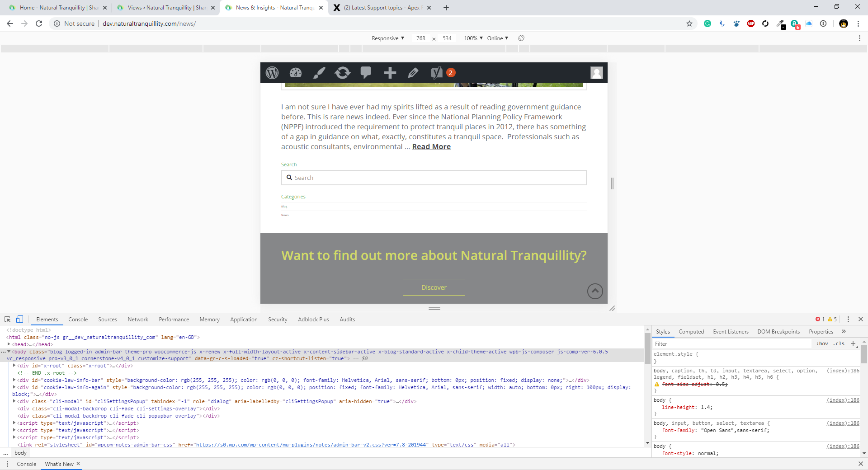Switch to the Sources panel tab
868x470 pixels.
click(x=108, y=320)
